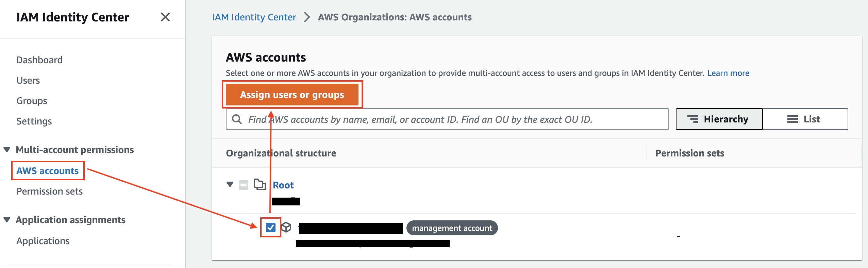Click the Hierarchy view icon
Viewport: 868px width, 268px height.
click(693, 119)
